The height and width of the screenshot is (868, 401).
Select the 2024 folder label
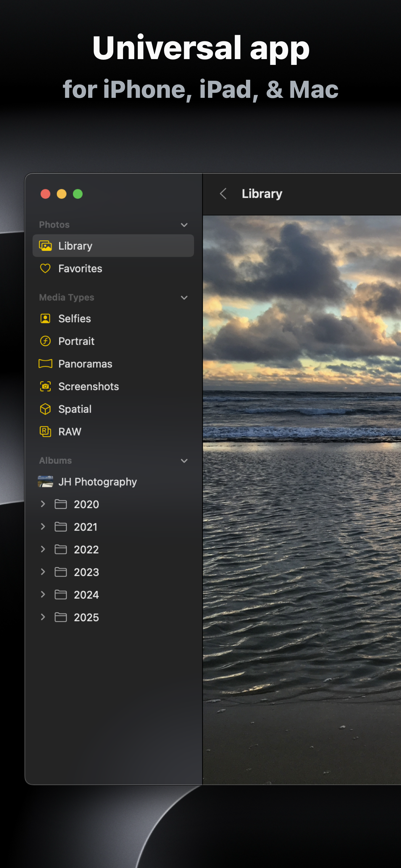(x=86, y=594)
